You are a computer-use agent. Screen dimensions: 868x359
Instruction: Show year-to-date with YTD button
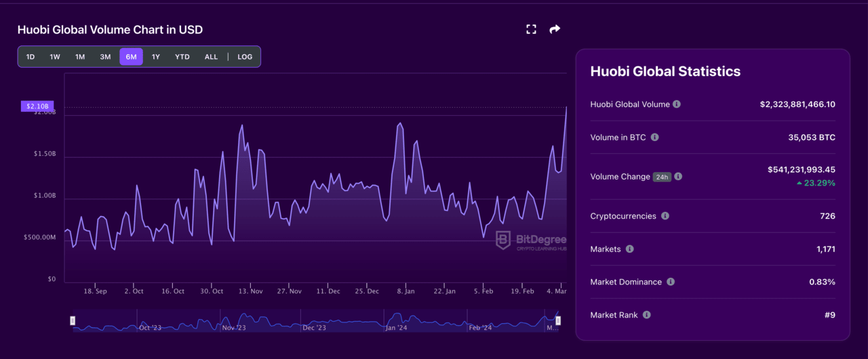[182, 57]
